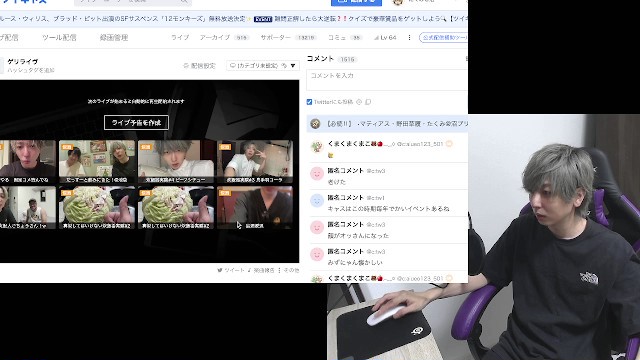
Task: Click the first anonymous commenter's pink avatar
Action: (x=317, y=174)
